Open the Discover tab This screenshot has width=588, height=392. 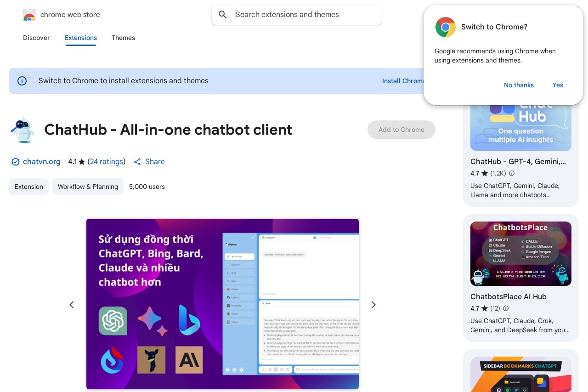point(36,38)
